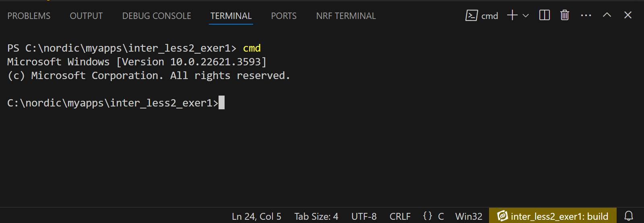Close the bottom panel
Viewport: 644px width, 223px height.
pos(628,15)
